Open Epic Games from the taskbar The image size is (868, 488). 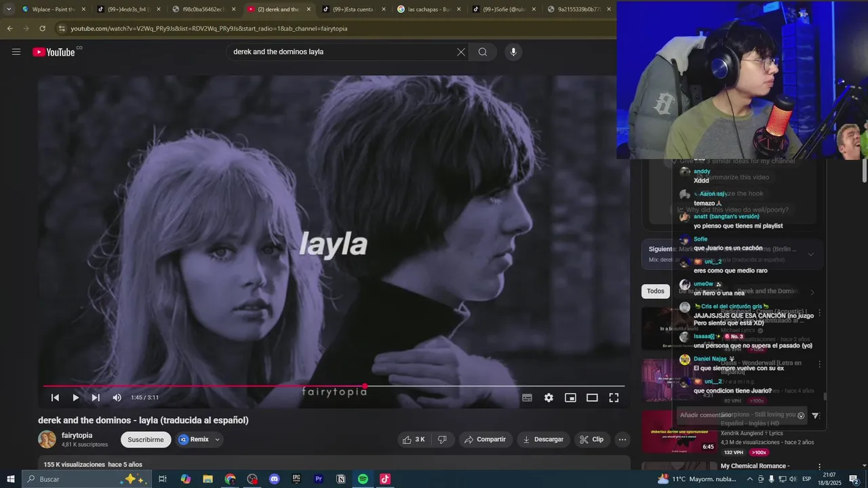[x=296, y=479]
